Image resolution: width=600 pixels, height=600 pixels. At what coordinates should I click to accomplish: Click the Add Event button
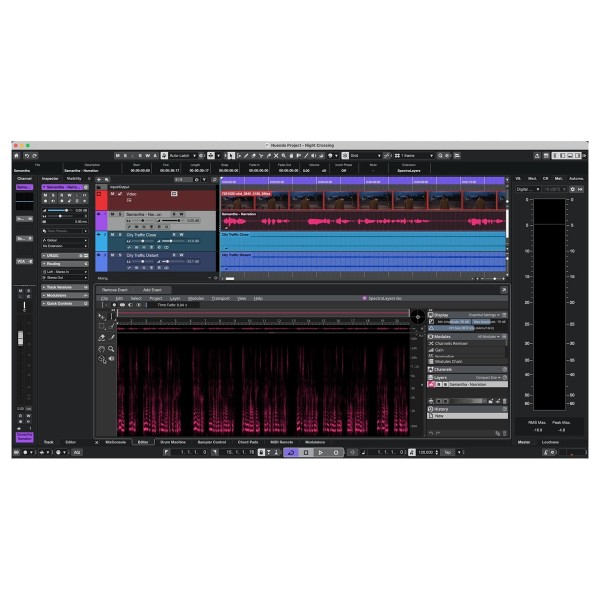pyautogui.click(x=152, y=290)
